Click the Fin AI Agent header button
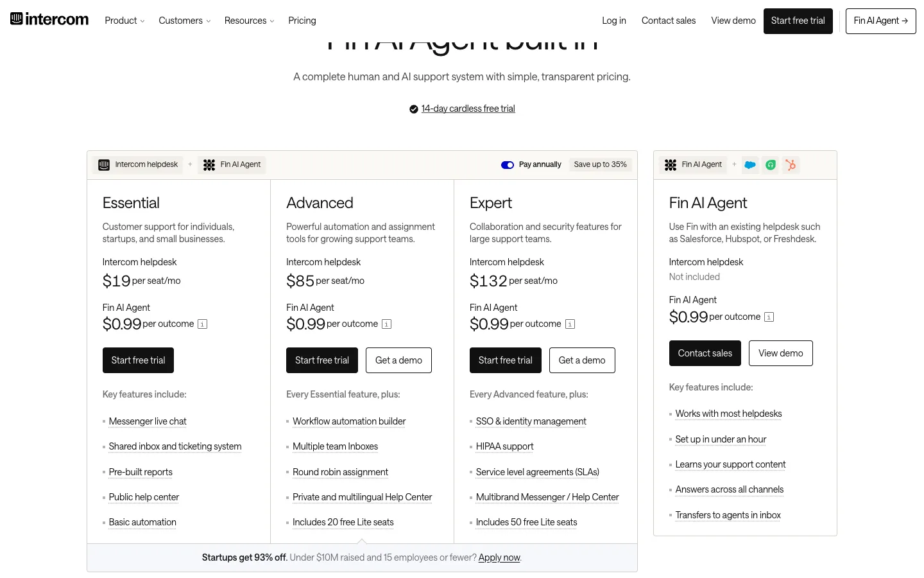This screenshot has height=578, width=924. pyautogui.click(x=881, y=21)
